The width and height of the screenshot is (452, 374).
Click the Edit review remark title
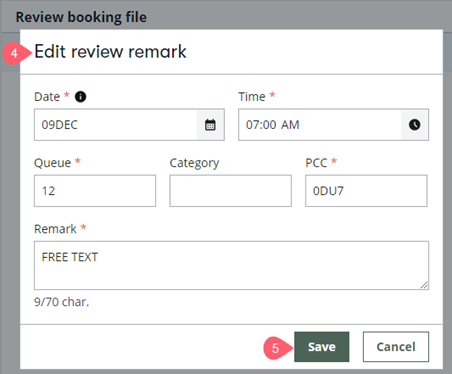click(110, 52)
